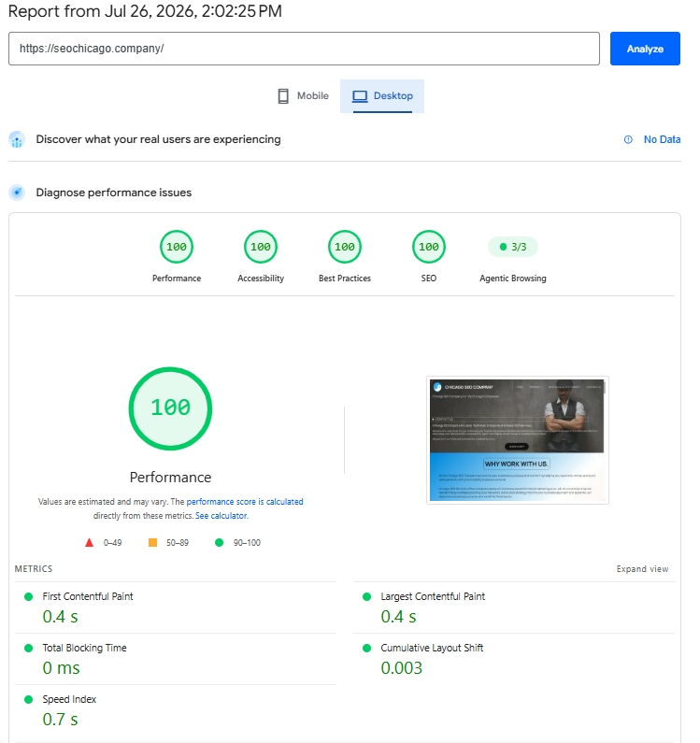Screen dimensions: 700x743
Task: Click the Cumulative Layout Shift metric label
Action: pos(432,648)
